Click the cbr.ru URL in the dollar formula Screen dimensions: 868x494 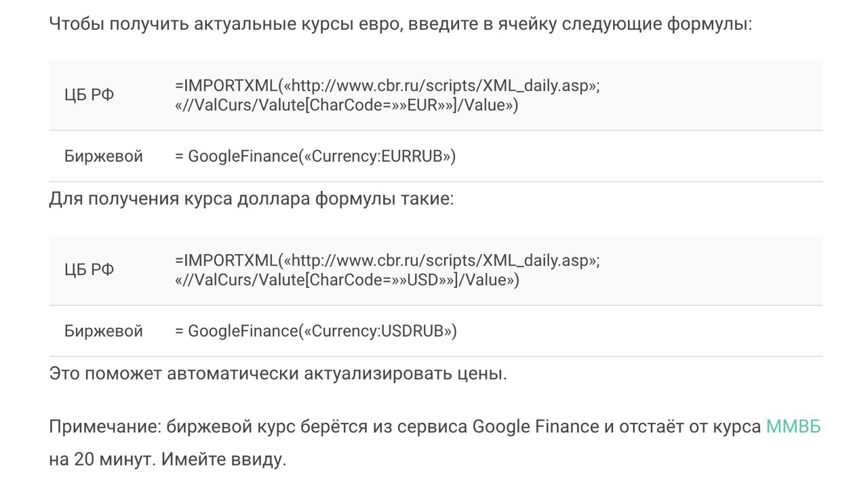441,261
